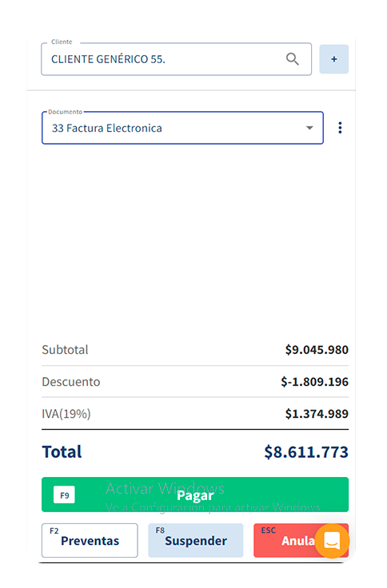The image size is (387, 588).
Task: Click the Subtotal row label
Action: (x=65, y=350)
